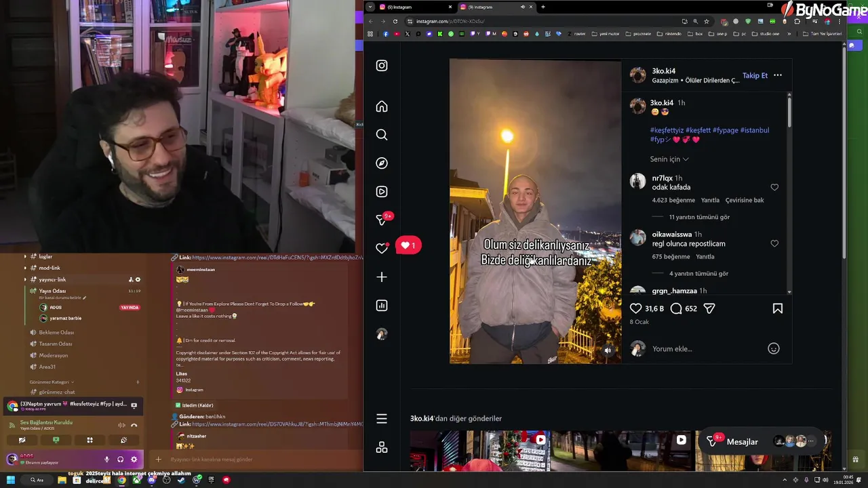Open the procreate bookmarks folder
Viewport: 868px width, 488px height.
[638, 33]
